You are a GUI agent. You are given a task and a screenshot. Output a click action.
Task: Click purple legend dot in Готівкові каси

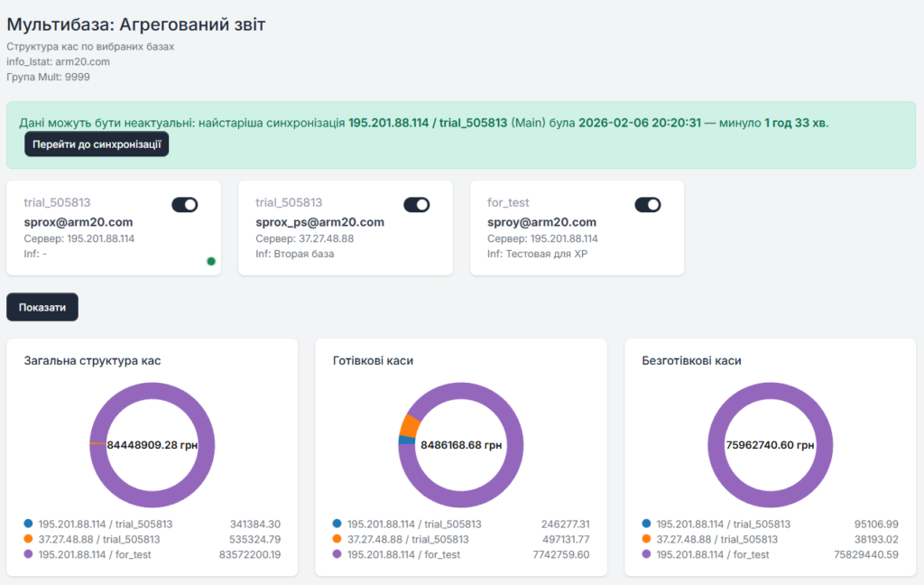point(337,554)
